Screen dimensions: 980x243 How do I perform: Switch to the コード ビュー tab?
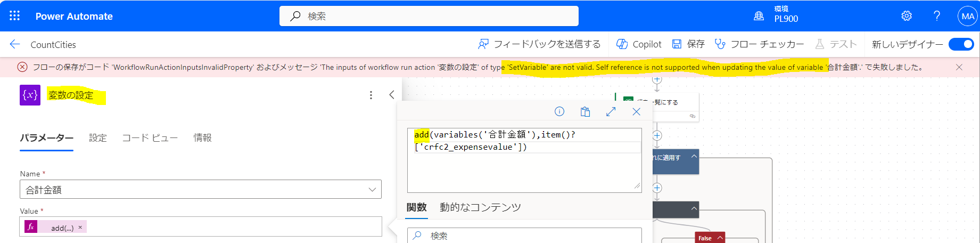pyautogui.click(x=150, y=138)
